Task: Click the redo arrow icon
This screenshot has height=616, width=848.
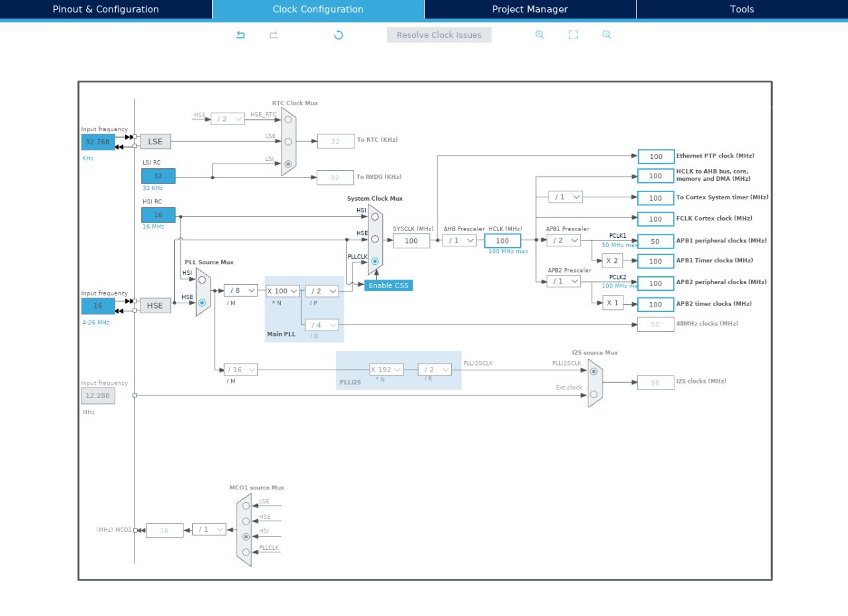Action: coord(274,35)
